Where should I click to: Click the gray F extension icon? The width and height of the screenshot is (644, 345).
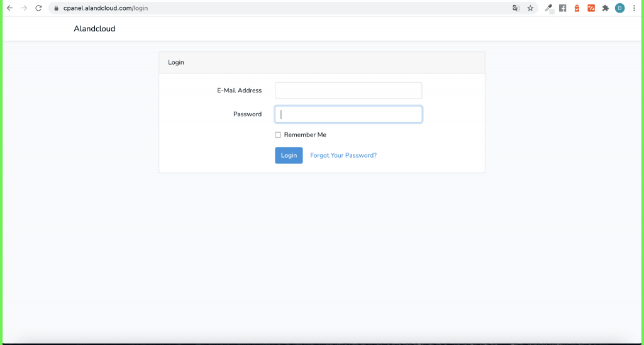click(563, 8)
